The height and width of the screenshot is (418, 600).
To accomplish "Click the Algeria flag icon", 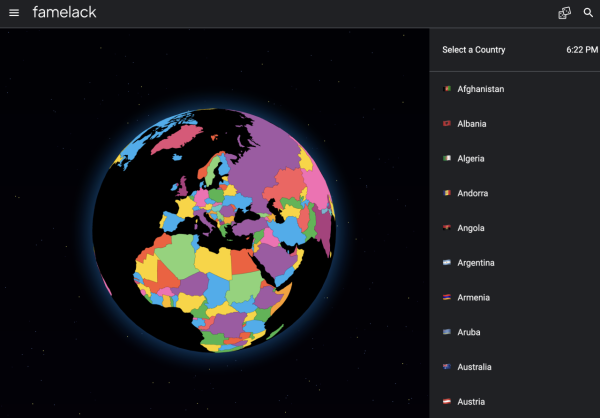I will tap(446, 159).
